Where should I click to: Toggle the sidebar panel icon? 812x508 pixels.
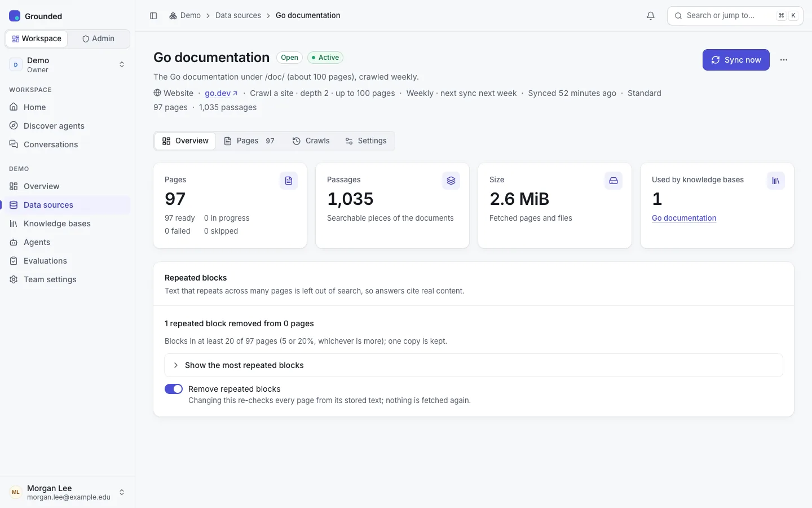pos(153,16)
